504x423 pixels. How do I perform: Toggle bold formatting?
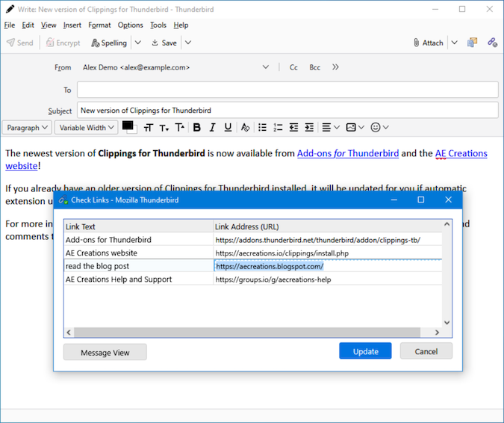196,128
